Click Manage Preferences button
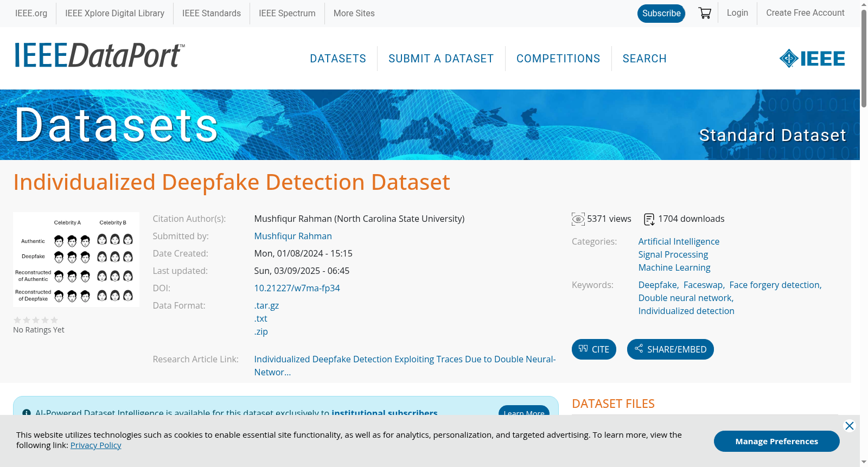Image resolution: width=868 pixels, height=467 pixels. coord(776,441)
